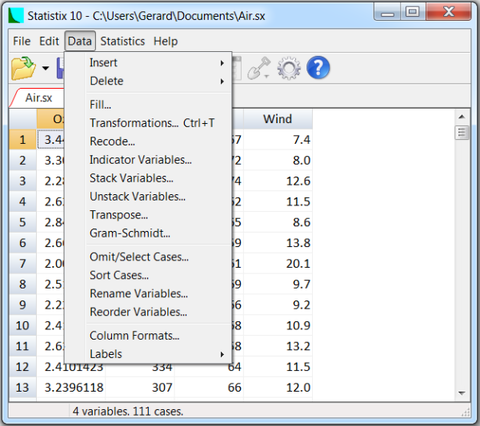Open the dropdown arrow beside the folder icon
This screenshot has width=480, height=426.
46,68
